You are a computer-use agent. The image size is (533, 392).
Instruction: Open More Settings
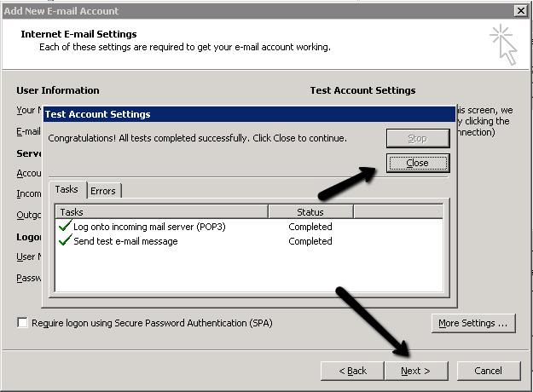tap(473, 323)
